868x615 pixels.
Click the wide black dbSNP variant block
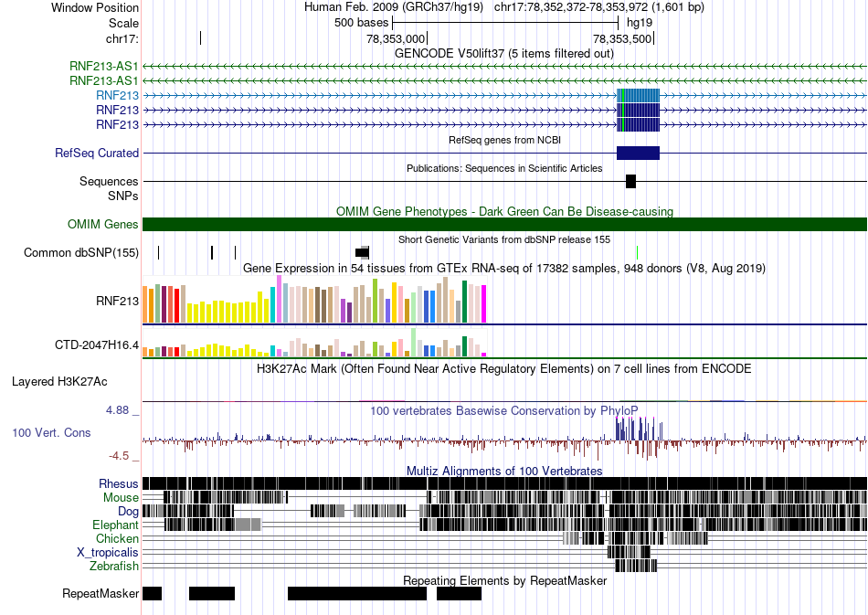[362, 252]
